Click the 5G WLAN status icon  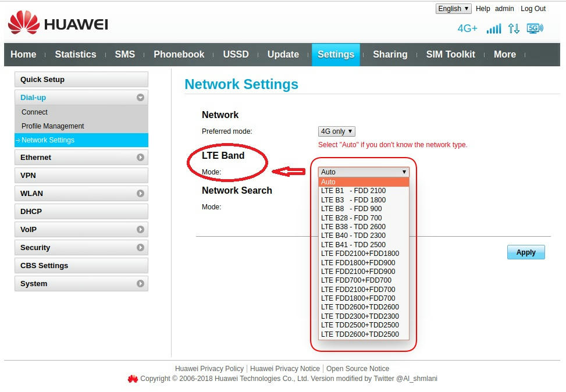[x=535, y=28]
